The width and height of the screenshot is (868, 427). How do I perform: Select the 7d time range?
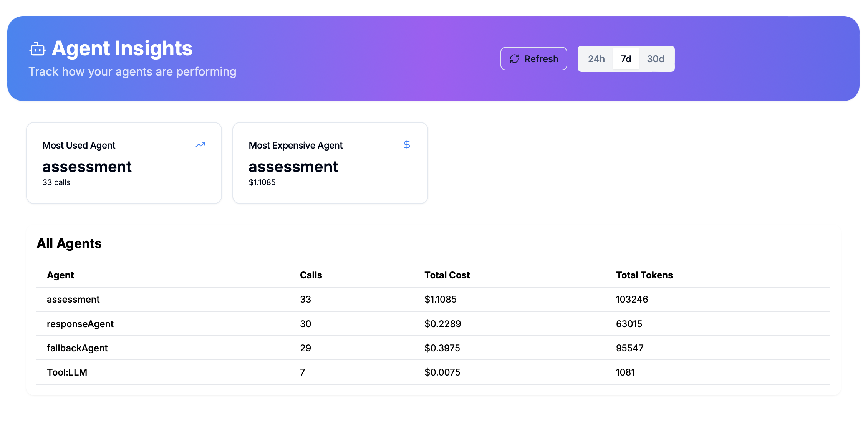tap(626, 59)
